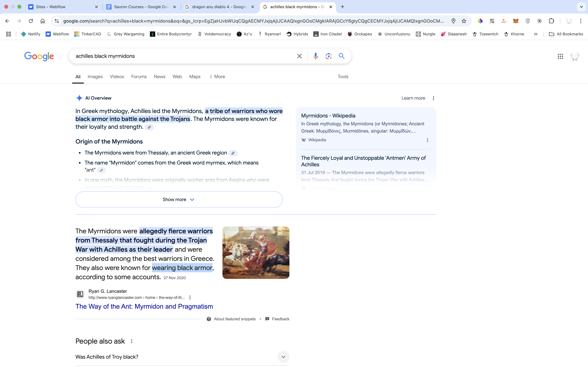Click the voice search microphone icon
This screenshot has height=367, width=588.
(315, 56)
